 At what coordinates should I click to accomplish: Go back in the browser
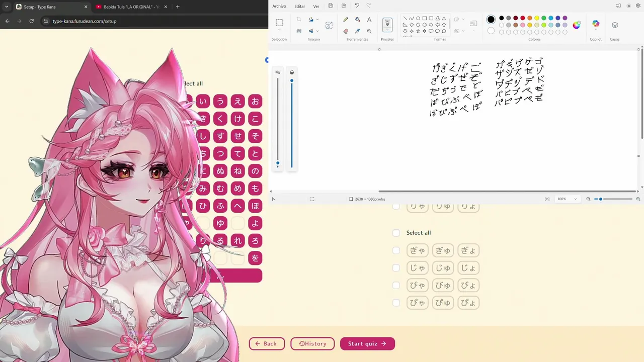[x=7, y=21]
